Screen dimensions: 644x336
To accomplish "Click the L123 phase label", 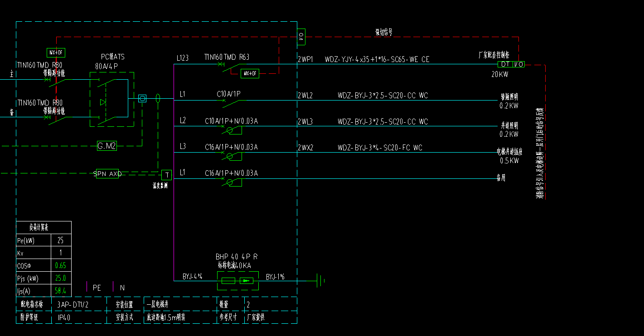I will [x=183, y=58].
